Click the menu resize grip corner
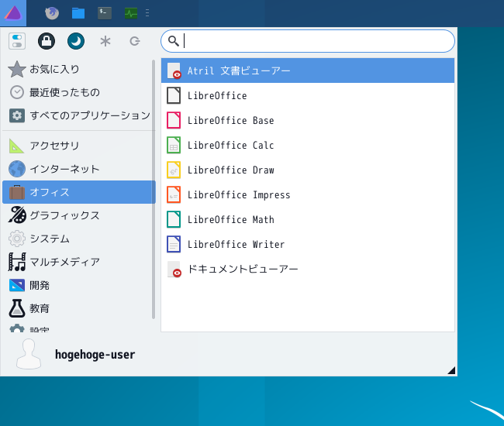504x426 pixels. (x=451, y=370)
